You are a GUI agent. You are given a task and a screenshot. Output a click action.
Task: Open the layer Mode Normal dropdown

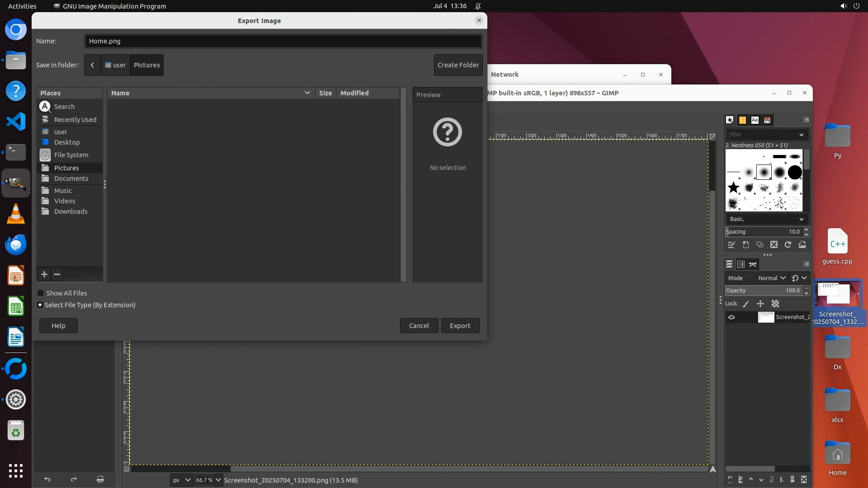coord(771,278)
